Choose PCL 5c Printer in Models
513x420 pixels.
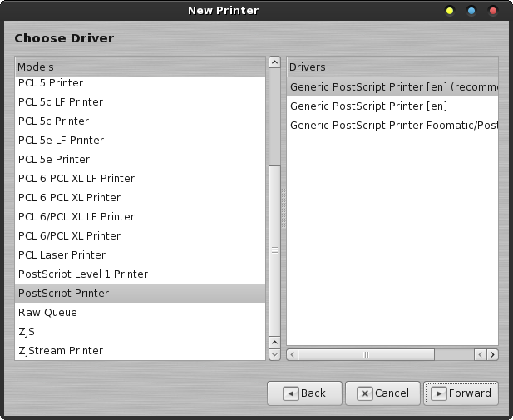[x=140, y=121]
